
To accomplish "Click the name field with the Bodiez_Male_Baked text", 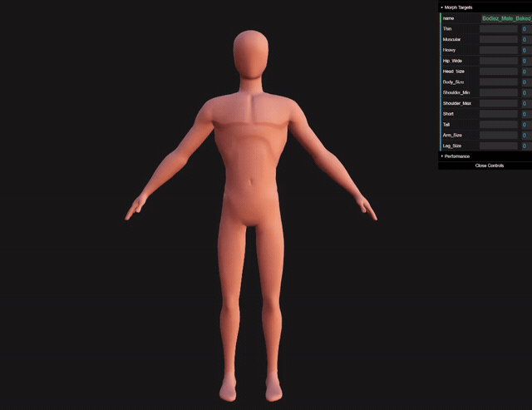I will 506,18.
